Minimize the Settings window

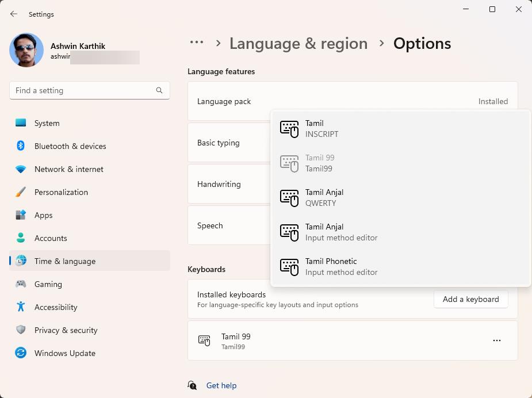466,9
